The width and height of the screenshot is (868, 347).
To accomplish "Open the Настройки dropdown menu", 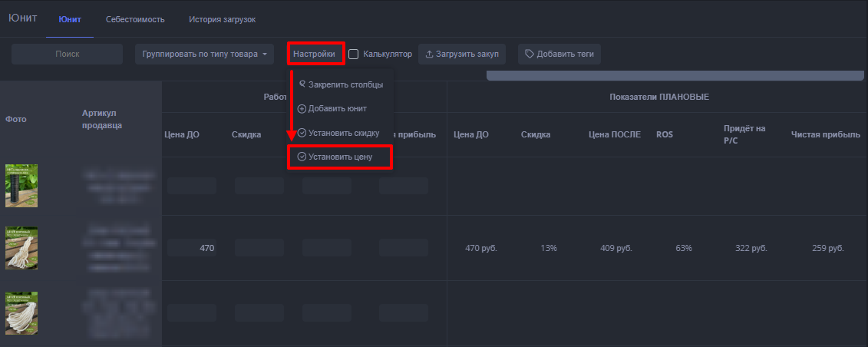I will pyautogui.click(x=315, y=55).
